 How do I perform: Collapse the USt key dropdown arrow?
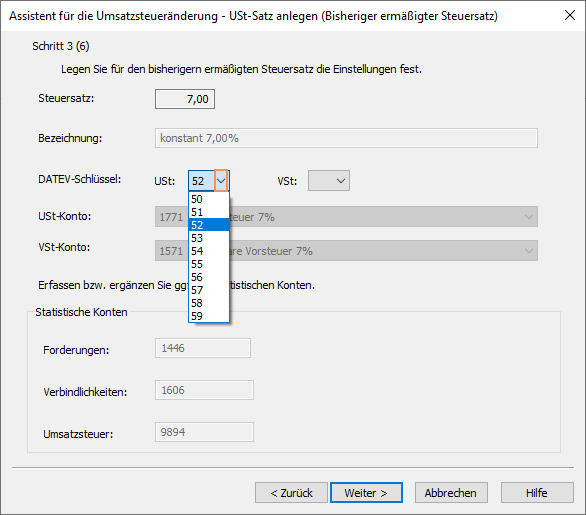click(221, 181)
